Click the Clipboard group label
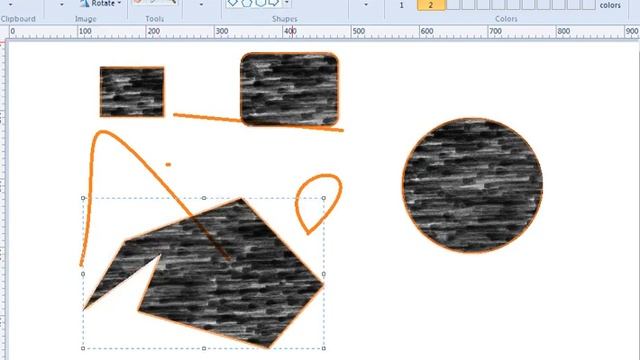The height and width of the screenshot is (360, 640). click(18, 19)
